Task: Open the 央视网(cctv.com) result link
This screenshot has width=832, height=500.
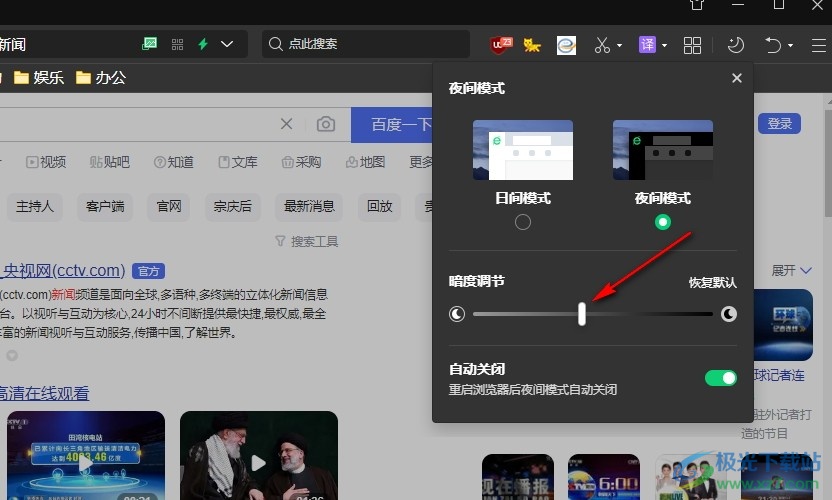Action: 63,271
